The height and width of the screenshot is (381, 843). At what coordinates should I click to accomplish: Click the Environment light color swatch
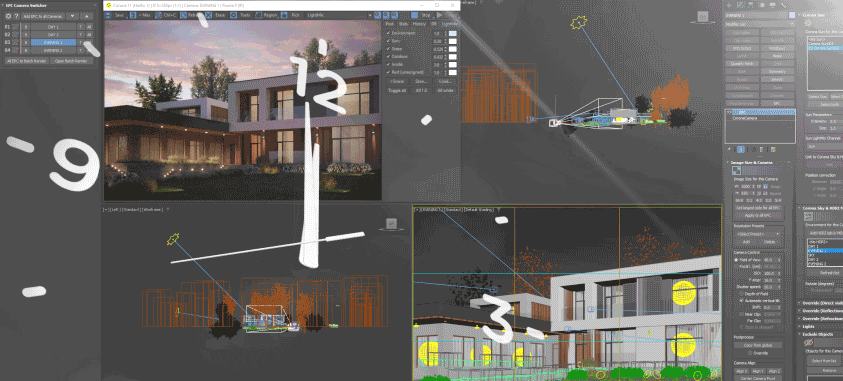(453, 33)
